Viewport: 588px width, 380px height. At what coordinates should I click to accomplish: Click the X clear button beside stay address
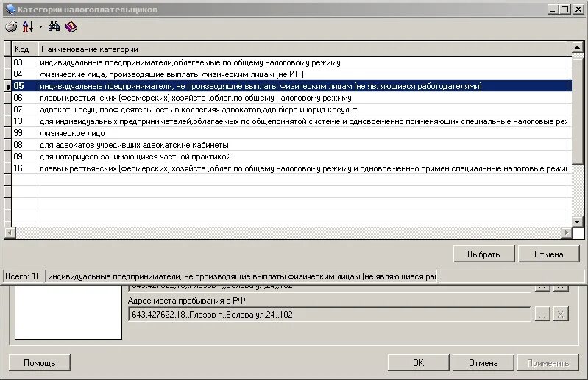click(561, 314)
